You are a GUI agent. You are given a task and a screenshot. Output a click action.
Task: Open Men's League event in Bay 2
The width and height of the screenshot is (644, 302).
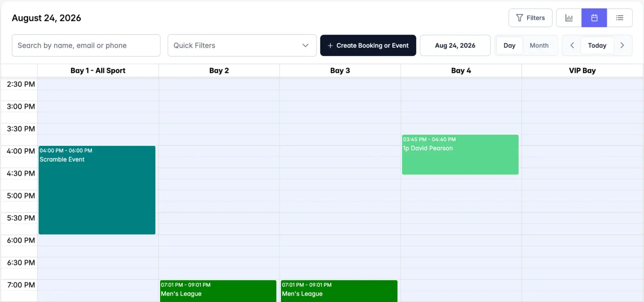(x=218, y=291)
